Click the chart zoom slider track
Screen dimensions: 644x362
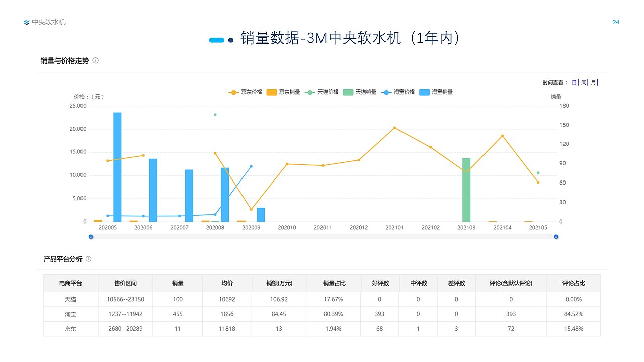324,236
